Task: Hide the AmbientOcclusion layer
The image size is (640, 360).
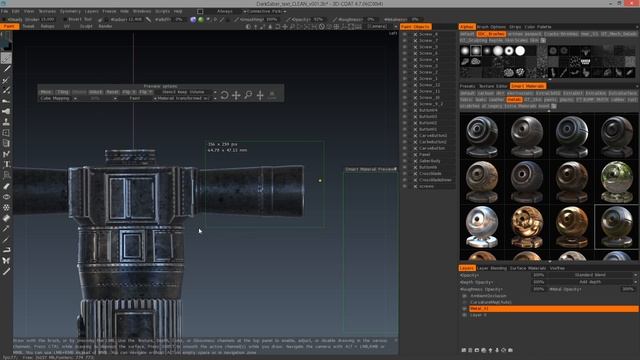Action: click(464, 296)
